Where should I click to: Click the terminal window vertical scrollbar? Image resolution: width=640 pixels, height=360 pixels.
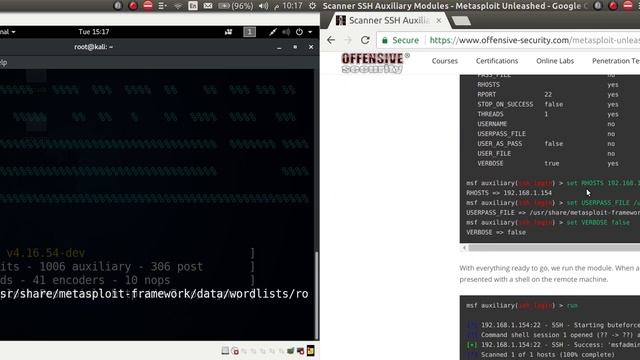[x=316, y=296]
